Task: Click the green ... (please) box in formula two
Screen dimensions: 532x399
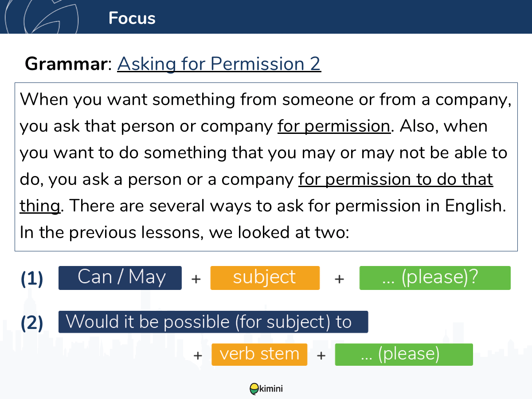Action: click(x=404, y=355)
